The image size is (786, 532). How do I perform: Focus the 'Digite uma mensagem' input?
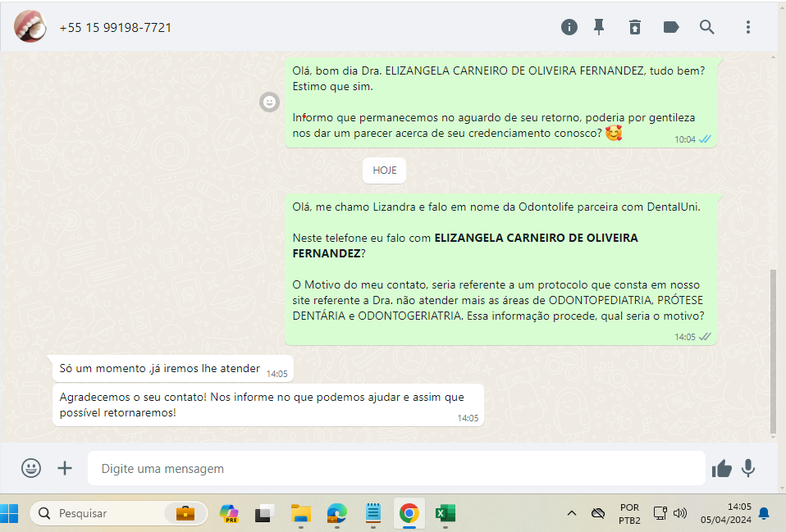[x=396, y=468]
